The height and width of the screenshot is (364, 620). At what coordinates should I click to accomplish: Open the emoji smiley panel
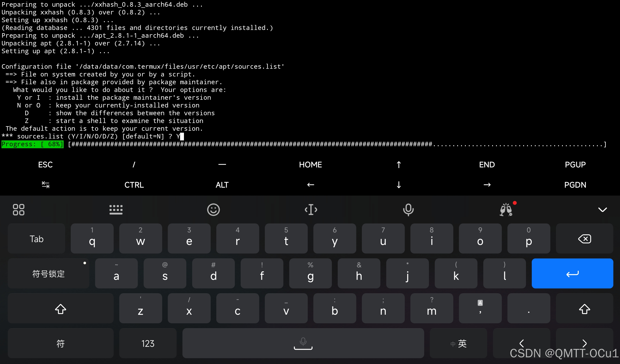click(x=213, y=210)
